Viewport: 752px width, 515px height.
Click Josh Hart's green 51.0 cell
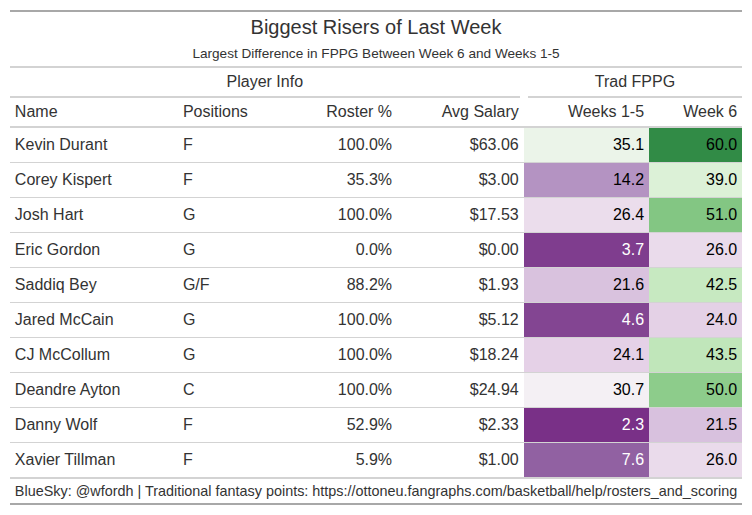695,215
